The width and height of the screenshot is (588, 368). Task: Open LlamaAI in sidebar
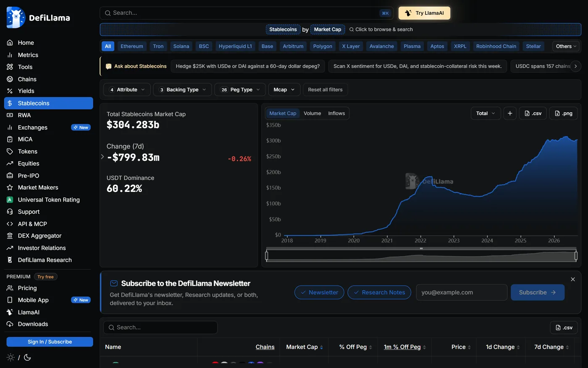49,312
